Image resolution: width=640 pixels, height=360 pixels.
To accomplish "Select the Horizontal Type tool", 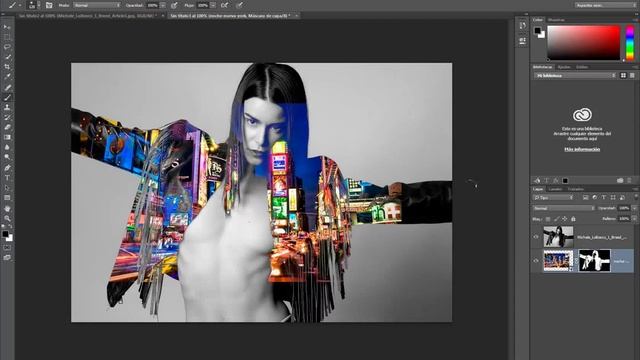I will coord(7,178).
